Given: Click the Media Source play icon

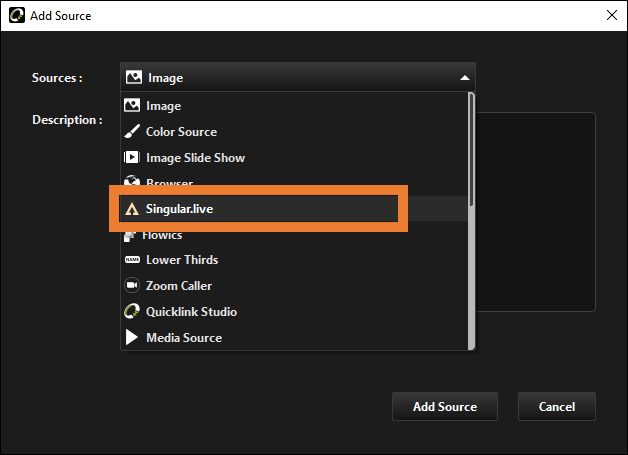Looking at the screenshot, I should point(131,337).
